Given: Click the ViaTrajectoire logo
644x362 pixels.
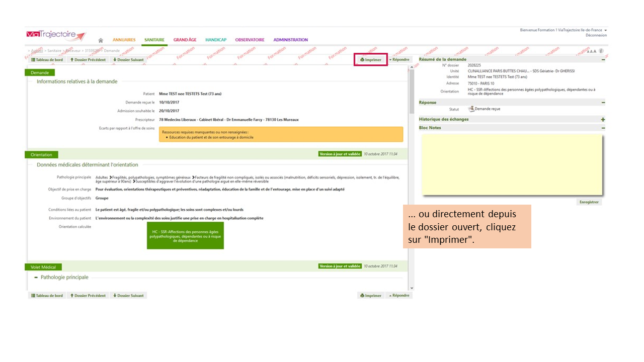Looking at the screenshot, I should pos(56,36).
